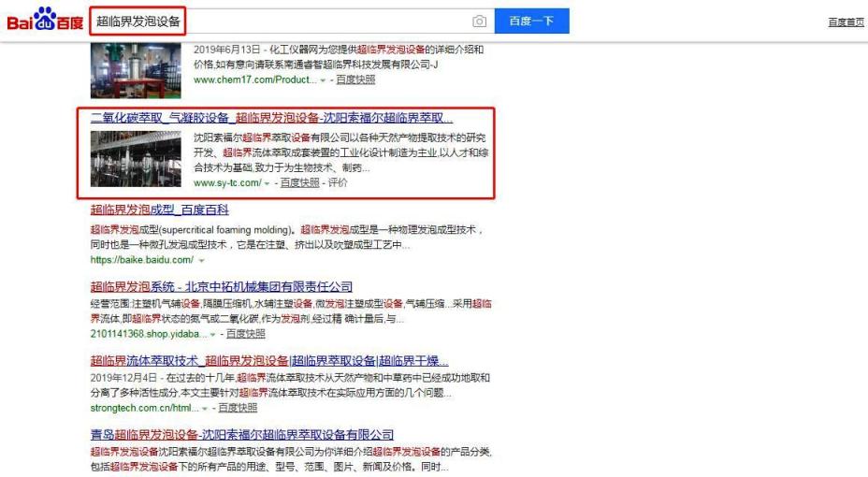
Task: Open camera image search icon
Action: coord(480,21)
